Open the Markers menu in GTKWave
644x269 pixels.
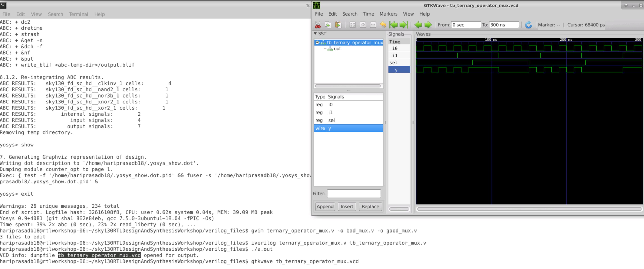coord(388,14)
